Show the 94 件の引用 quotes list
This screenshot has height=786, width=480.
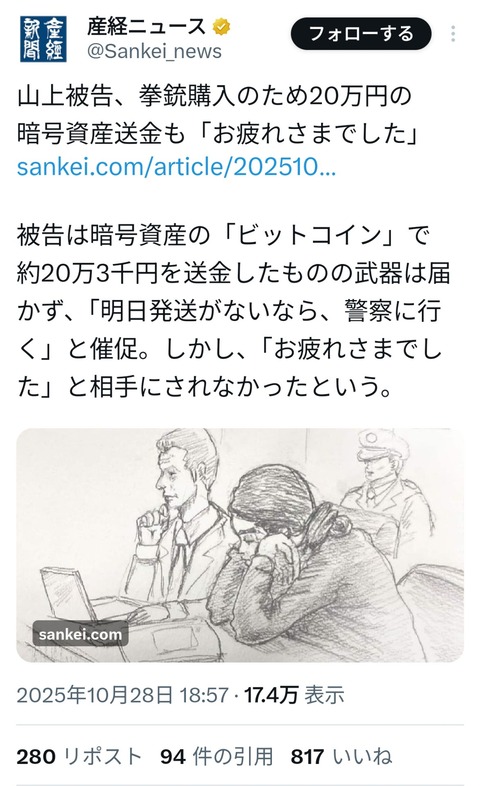click(216, 756)
